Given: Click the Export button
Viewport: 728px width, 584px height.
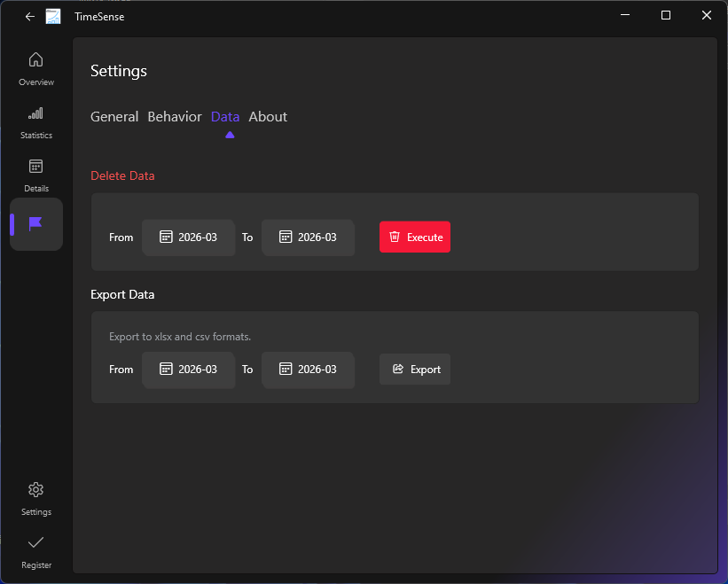Looking at the screenshot, I should click(414, 369).
